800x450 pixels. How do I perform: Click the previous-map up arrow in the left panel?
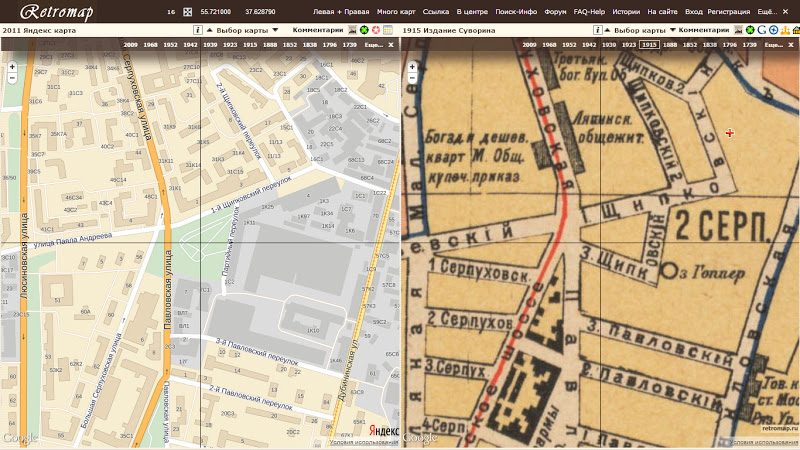coord(209,30)
